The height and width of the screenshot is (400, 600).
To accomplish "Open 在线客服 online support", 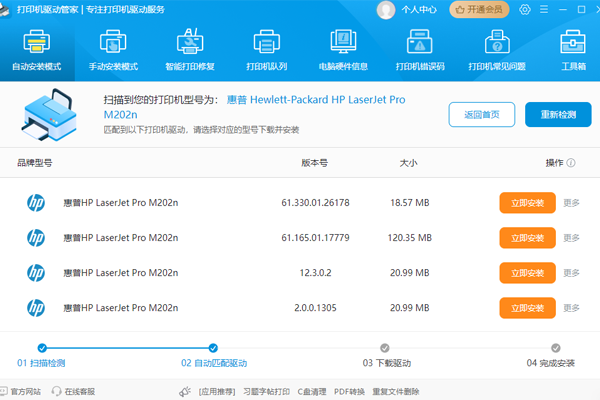I will 80,392.
